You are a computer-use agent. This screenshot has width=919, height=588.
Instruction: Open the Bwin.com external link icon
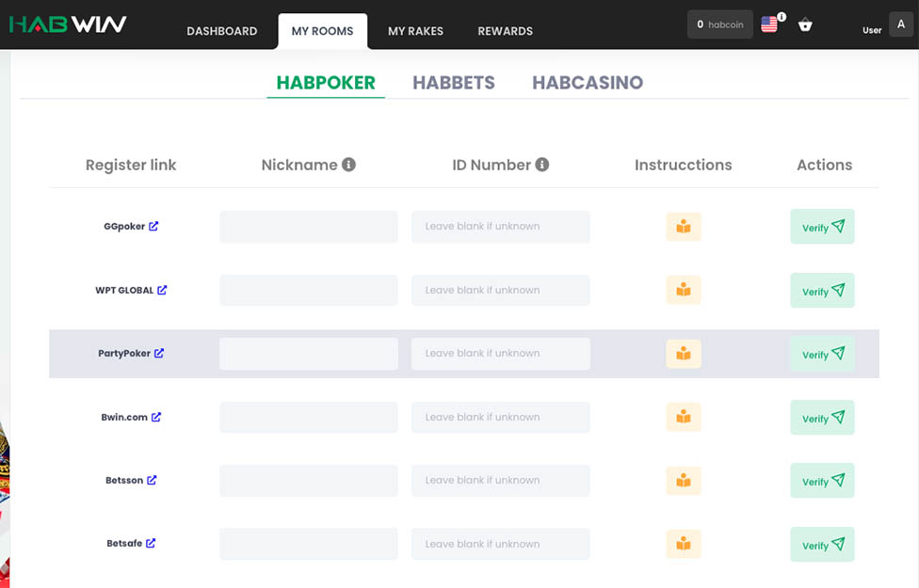pos(156,417)
